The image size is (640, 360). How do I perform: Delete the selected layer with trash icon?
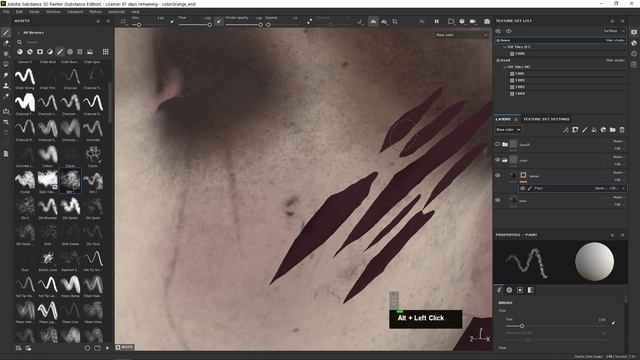coord(622,130)
